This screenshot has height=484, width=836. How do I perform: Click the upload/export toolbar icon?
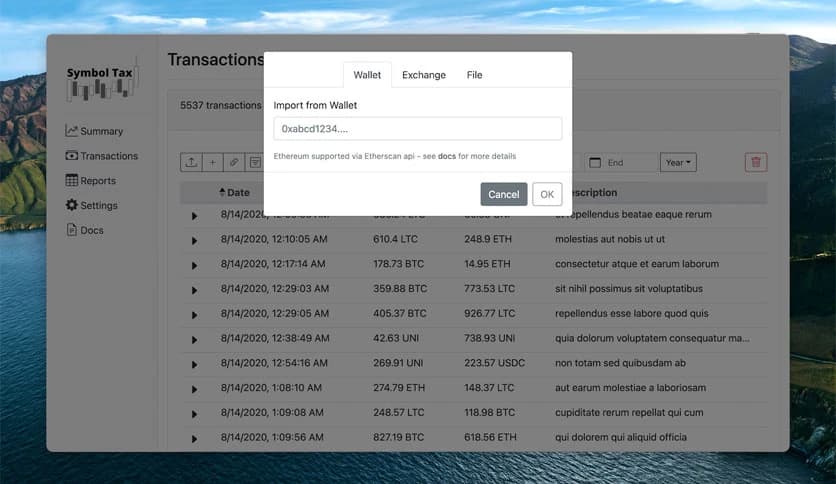tap(190, 162)
